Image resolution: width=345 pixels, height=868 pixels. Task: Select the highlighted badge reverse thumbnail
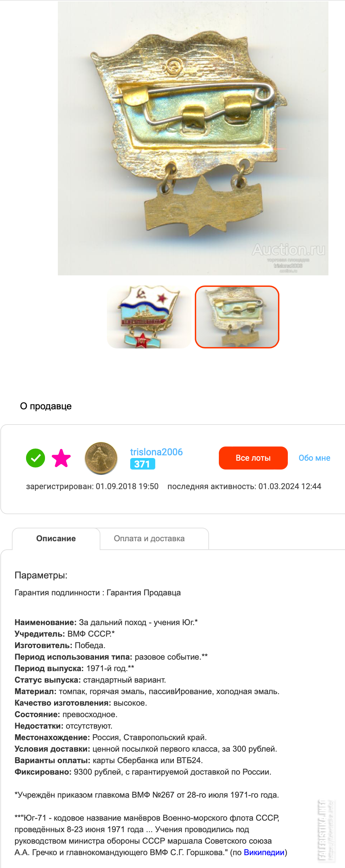(237, 317)
